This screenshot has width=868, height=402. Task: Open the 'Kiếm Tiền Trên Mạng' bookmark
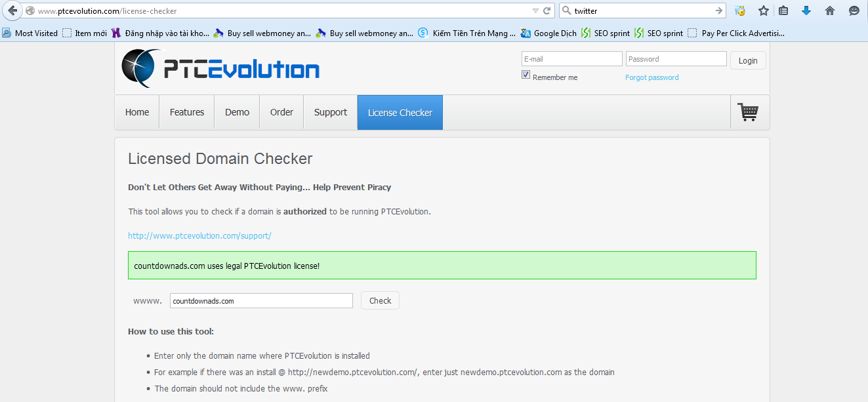pyautogui.click(x=466, y=33)
